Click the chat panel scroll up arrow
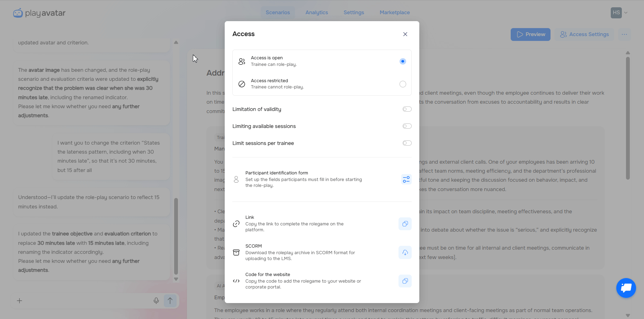 [176, 42]
